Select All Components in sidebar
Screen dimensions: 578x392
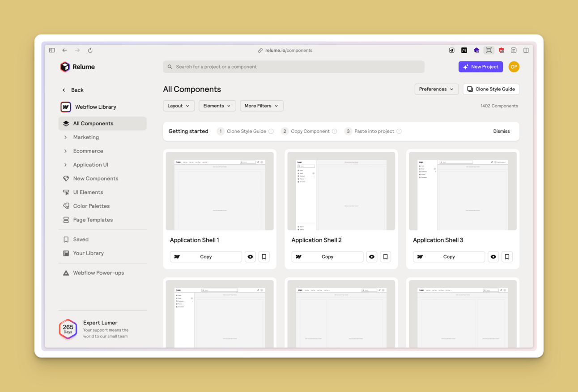(102, 124)
